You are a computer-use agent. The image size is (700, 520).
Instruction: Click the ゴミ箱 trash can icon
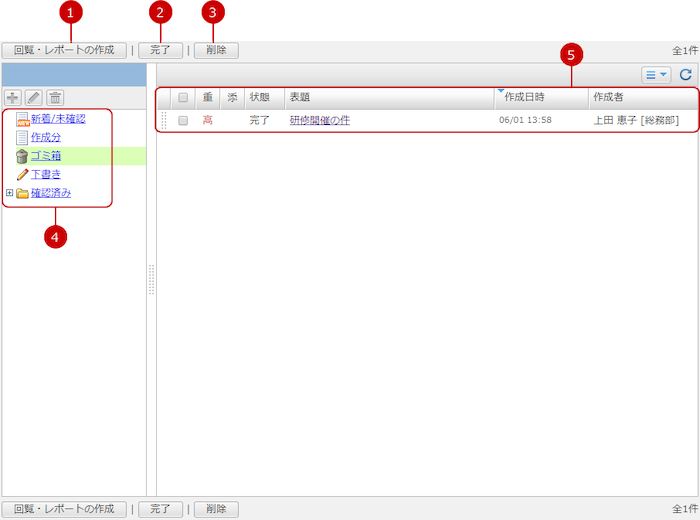(x=22, y=156)
